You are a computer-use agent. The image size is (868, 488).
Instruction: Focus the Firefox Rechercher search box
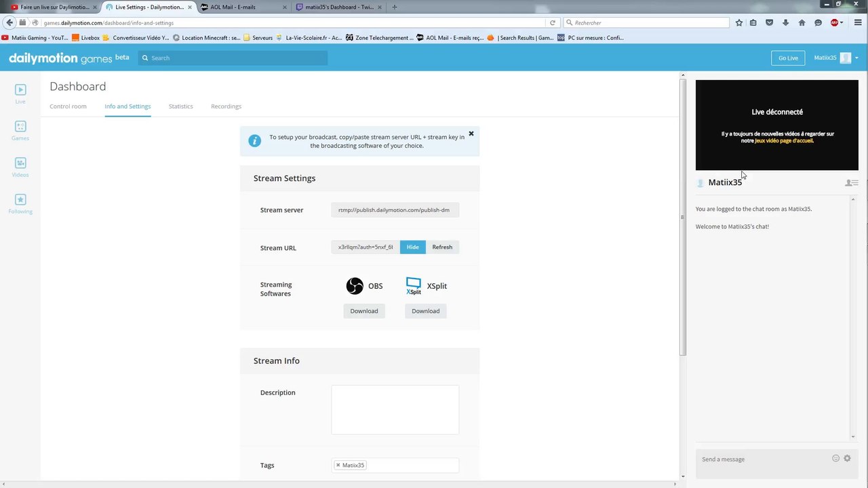click(x=646, y=22)
